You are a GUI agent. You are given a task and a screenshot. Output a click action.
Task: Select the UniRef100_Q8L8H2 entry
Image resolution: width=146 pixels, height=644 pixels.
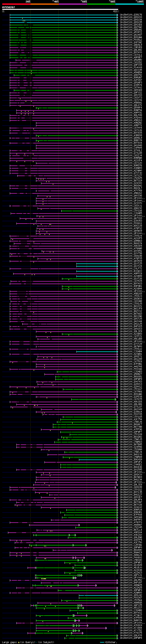tap(131, 50)
